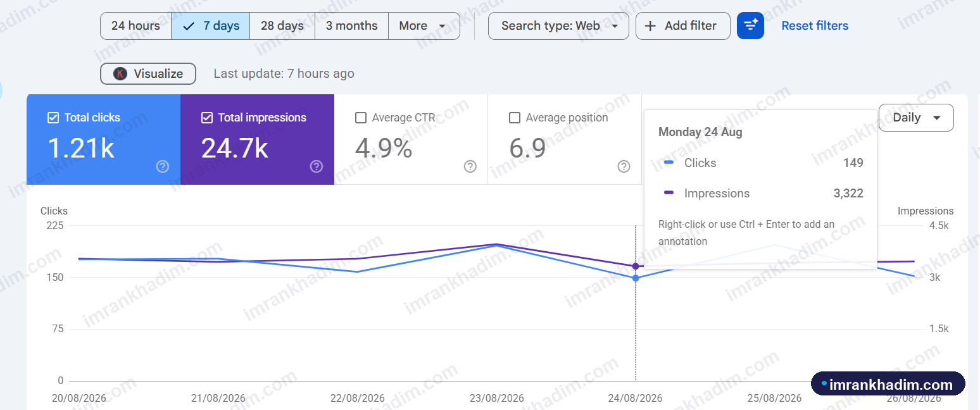Toggle the Total impressions checkbox
Viewport: 980px width, 410px height.
point(207,118)
